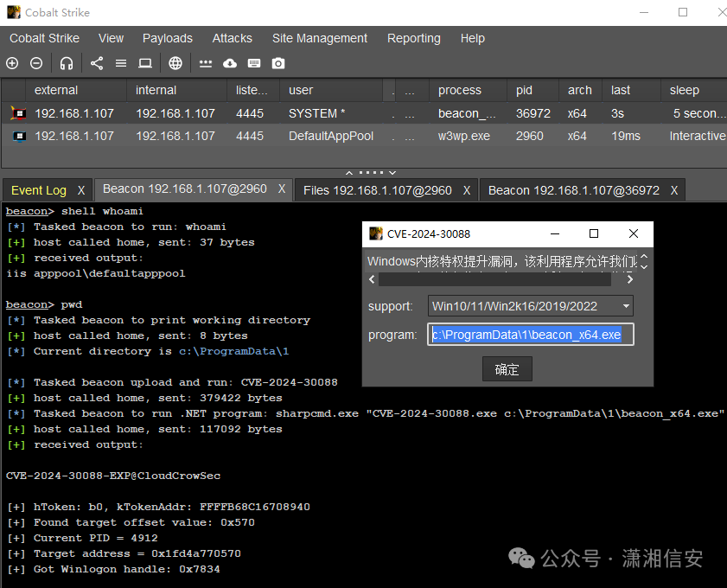727x588 pixels.
Task: Sort sessions by arch column header
Action: (x=579, y=90)
